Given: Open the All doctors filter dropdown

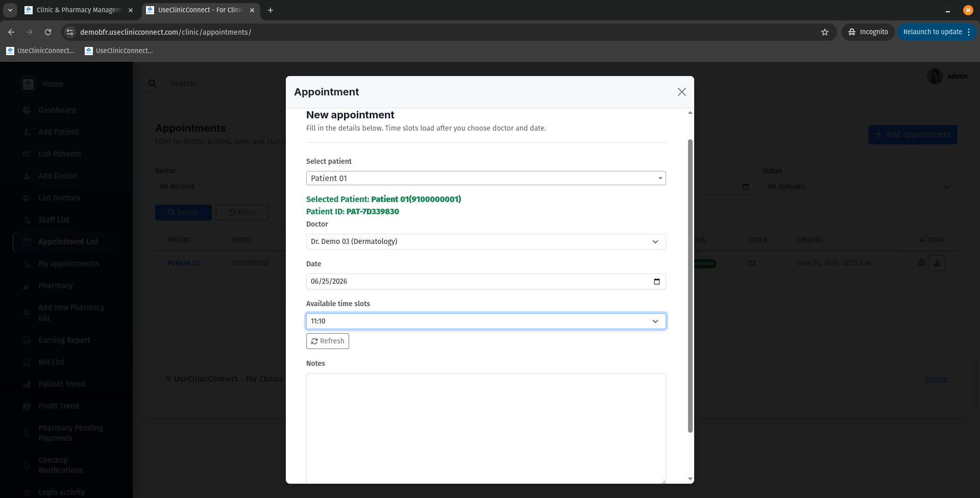Looking at the screenshot, I should [x=220, y=186].
